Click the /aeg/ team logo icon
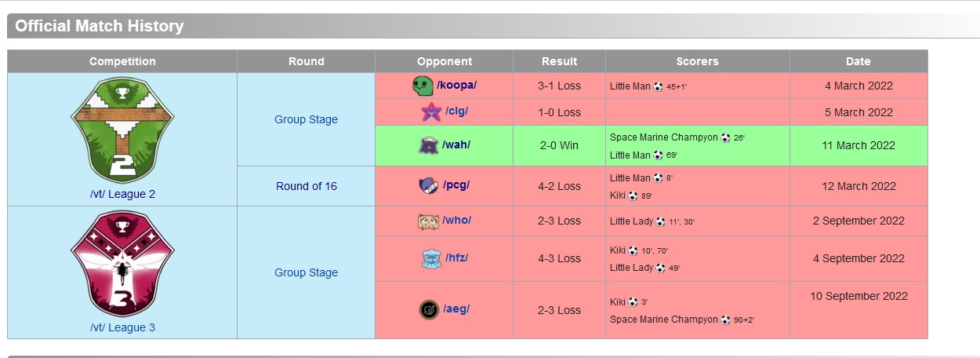980x358 pixels. click(429, 309)
